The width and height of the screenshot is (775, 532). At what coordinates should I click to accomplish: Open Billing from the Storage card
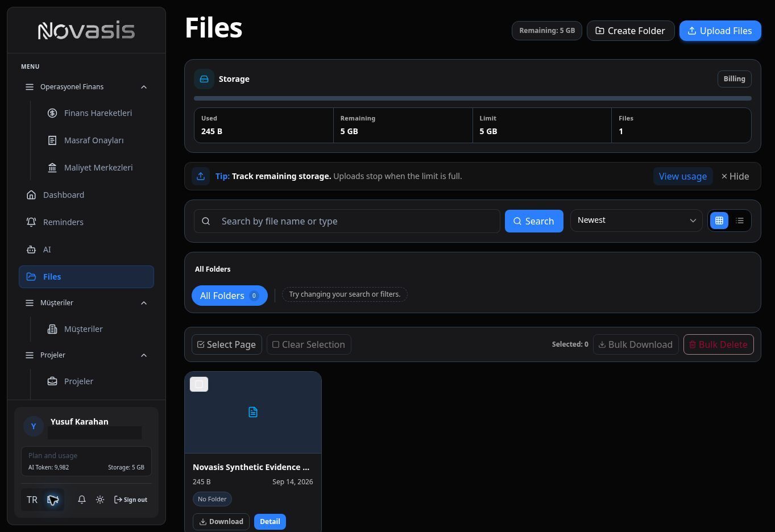(x=734, y=79)
